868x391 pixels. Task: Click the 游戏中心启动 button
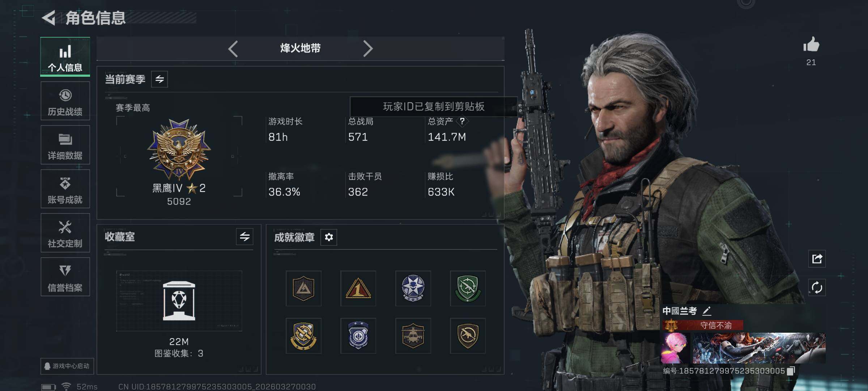point(67,366)
